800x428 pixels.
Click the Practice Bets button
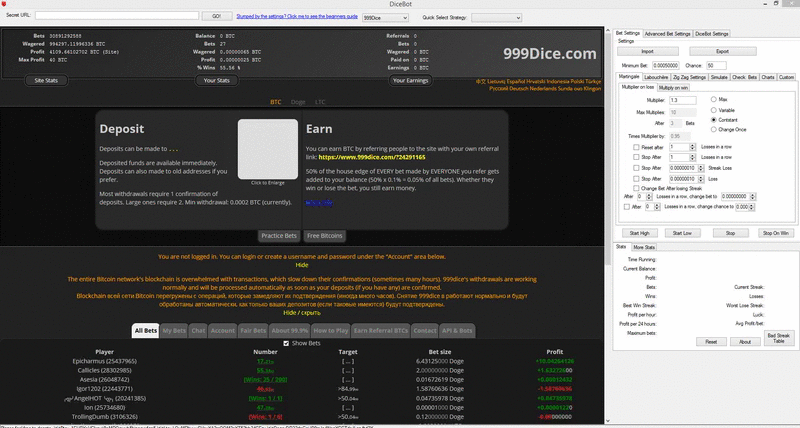[x=279, y=236]
